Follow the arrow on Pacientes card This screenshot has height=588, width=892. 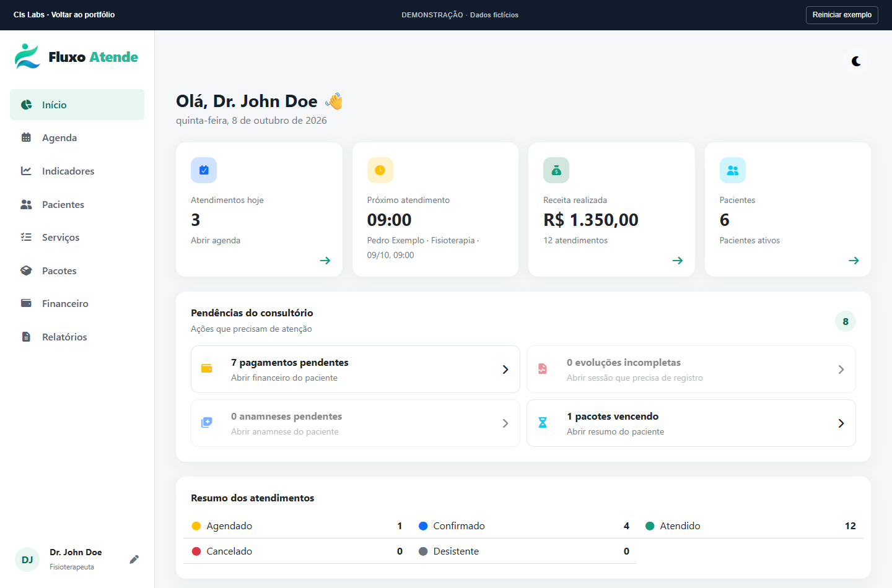[854, 261]
